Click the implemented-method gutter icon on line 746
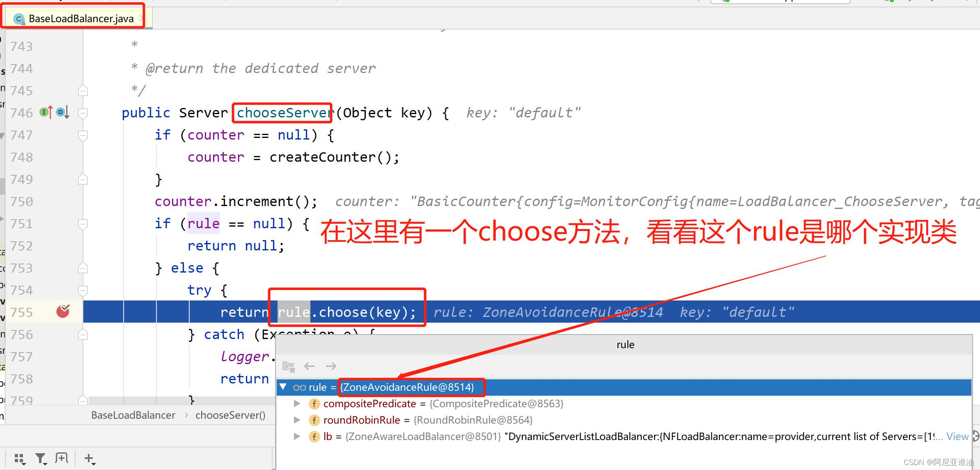This screenshot has height=470, width=980. pyautogui.click(x=46, y=112)
